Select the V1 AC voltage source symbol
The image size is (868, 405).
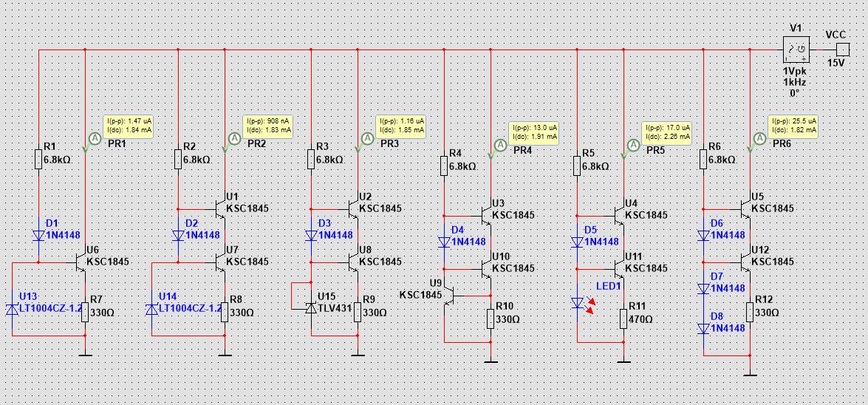(796, 50)
